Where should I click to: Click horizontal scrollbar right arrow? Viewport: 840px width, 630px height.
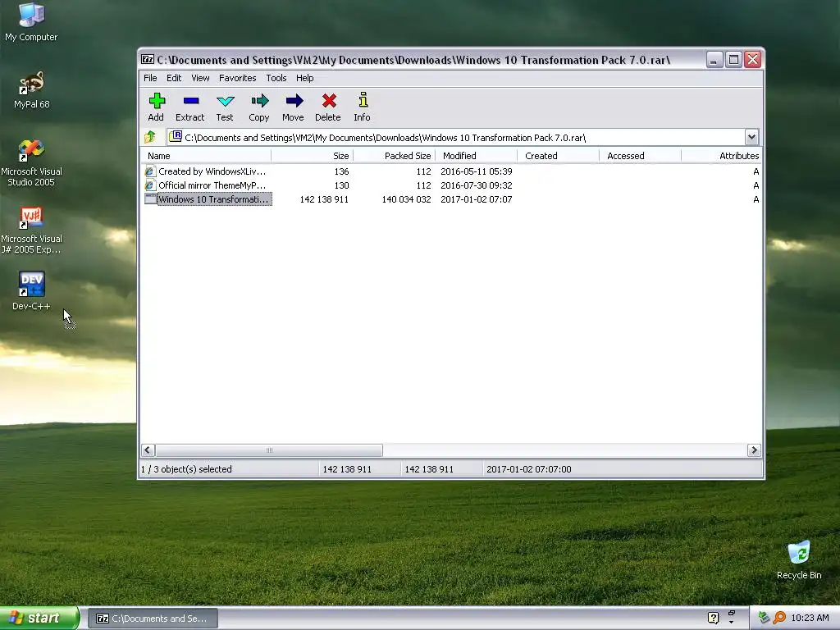[754, 450]
